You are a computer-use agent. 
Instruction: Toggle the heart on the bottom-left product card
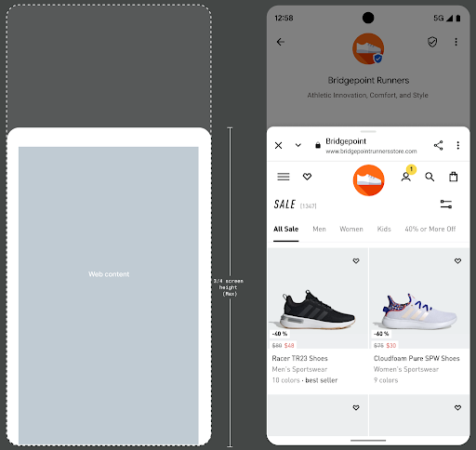(356, 407)
